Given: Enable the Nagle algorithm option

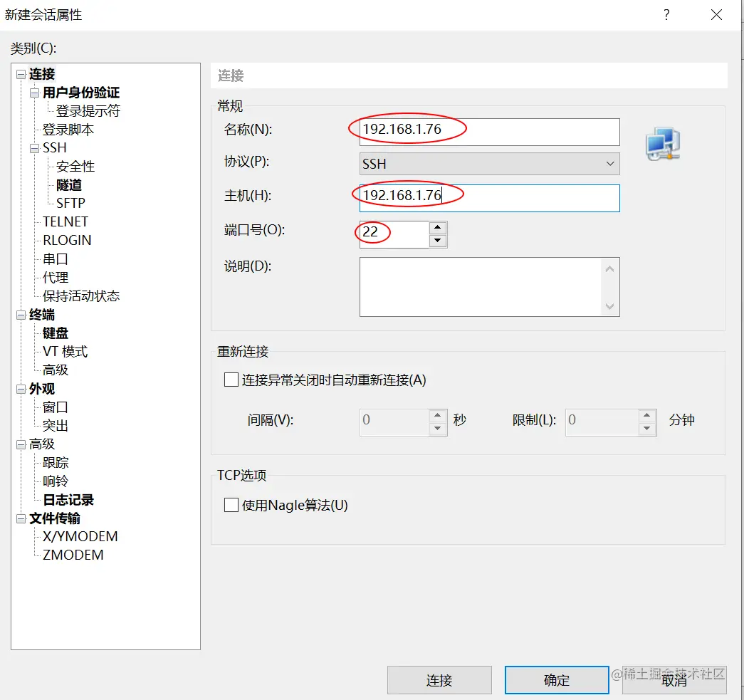Looking at the screenshot, I should [231, 506].
